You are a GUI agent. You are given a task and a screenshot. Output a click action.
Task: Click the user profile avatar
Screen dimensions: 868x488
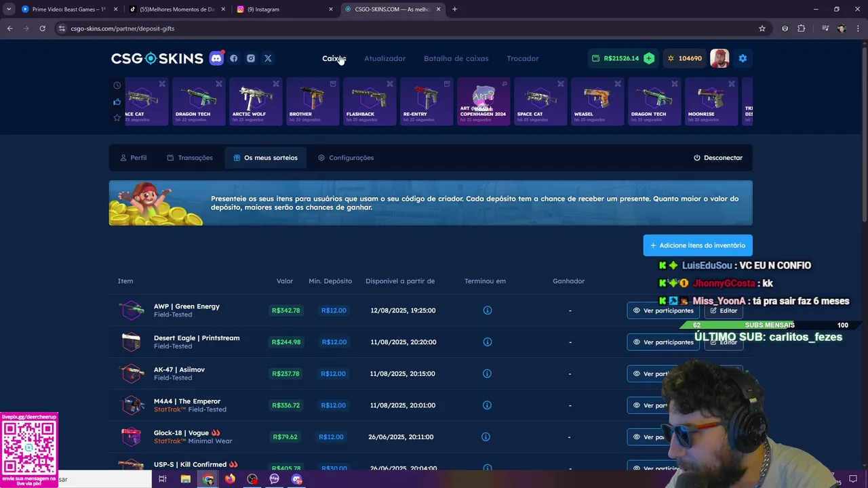point(719,58)
